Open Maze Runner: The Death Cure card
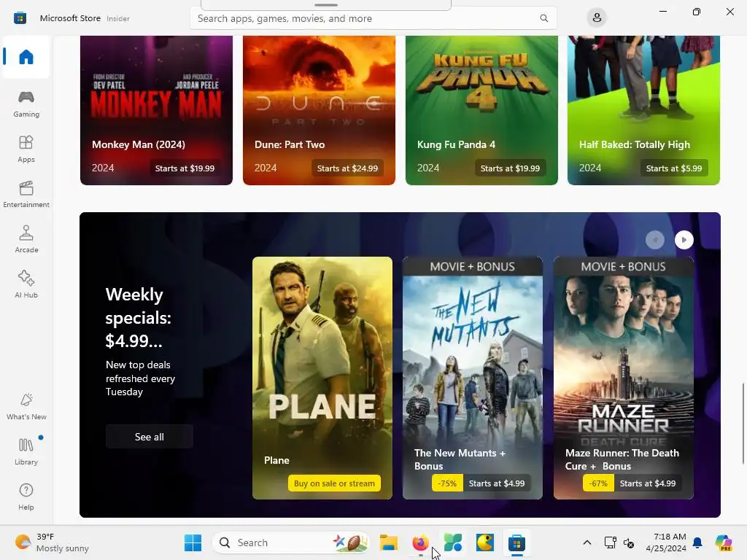The height and width of the screenshot is (560, 747). point(623,378)
